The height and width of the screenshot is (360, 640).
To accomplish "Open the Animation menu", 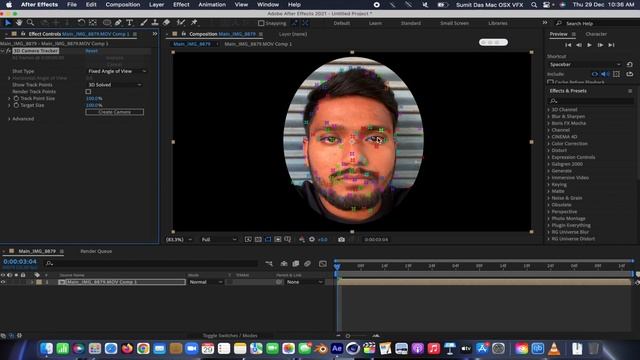I will pos(212,4).
